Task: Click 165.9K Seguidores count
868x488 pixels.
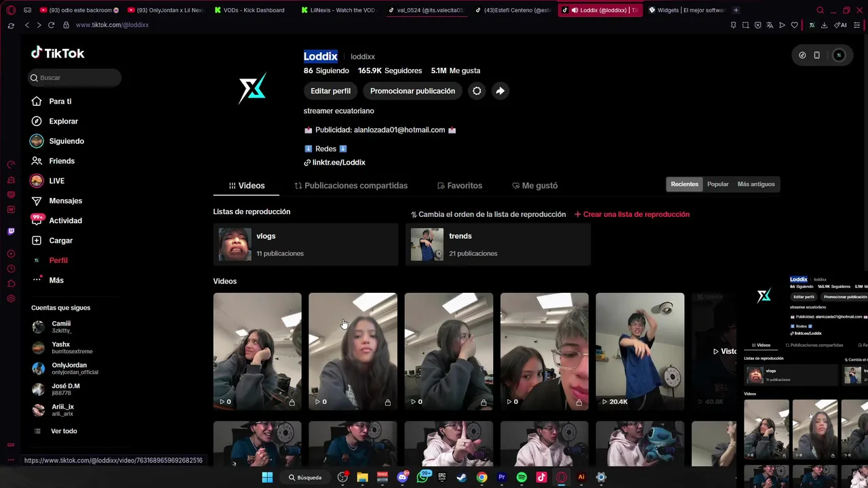Action: (x=390, y=70)
